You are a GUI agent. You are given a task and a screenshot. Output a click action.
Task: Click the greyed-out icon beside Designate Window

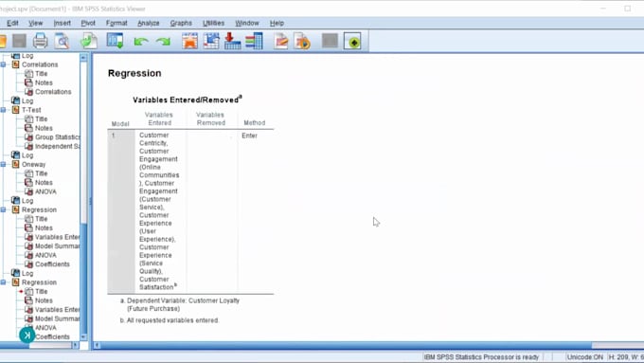click(330, 41)
